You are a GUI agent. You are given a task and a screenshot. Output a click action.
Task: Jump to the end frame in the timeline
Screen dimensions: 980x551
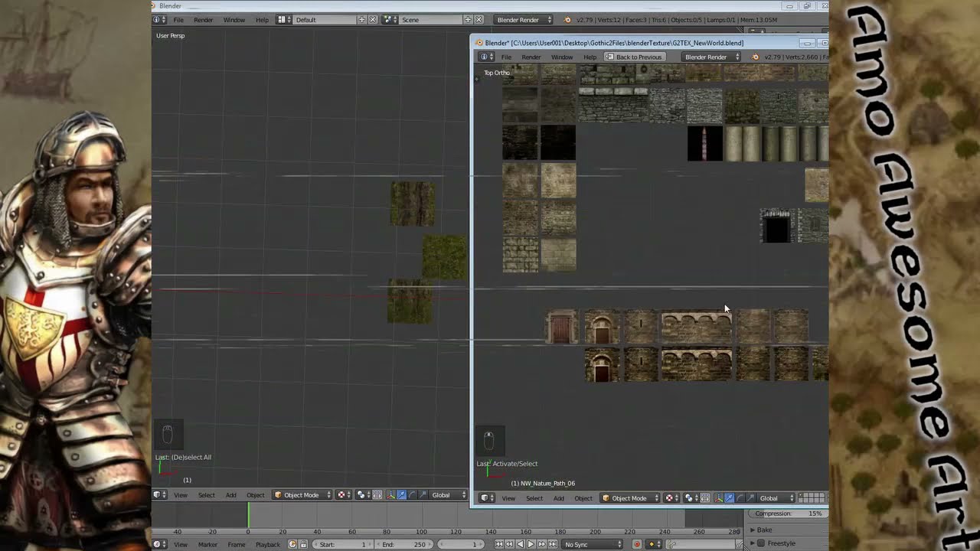[553, 545]
